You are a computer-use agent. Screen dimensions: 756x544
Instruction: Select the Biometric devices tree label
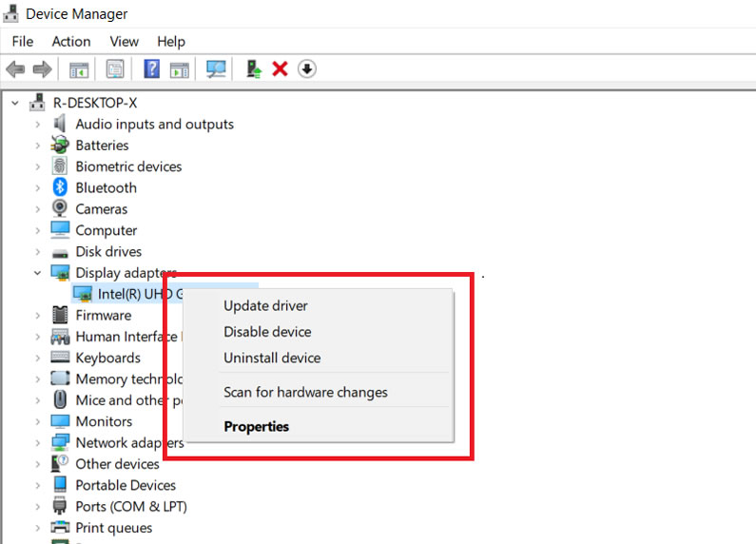click(128, 166)
